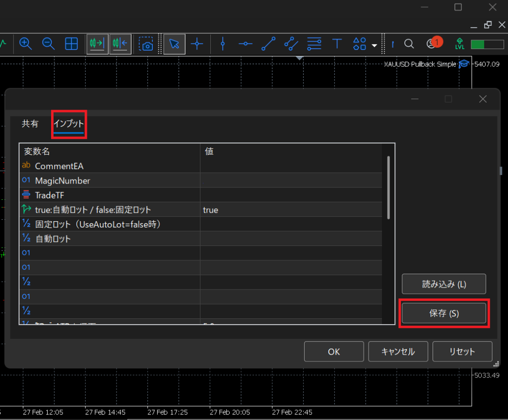Open the account notifications icon with badge

pyautogui.click(x=431, y=44)
